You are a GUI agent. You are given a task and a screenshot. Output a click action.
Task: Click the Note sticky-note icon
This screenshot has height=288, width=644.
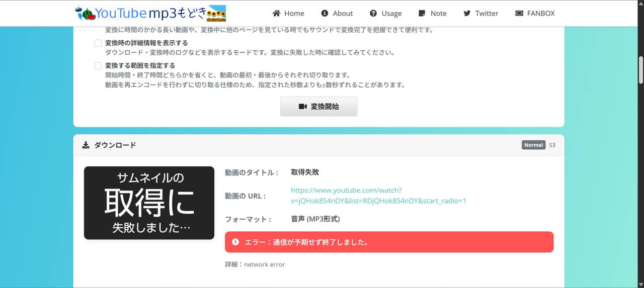pos(422,14)
